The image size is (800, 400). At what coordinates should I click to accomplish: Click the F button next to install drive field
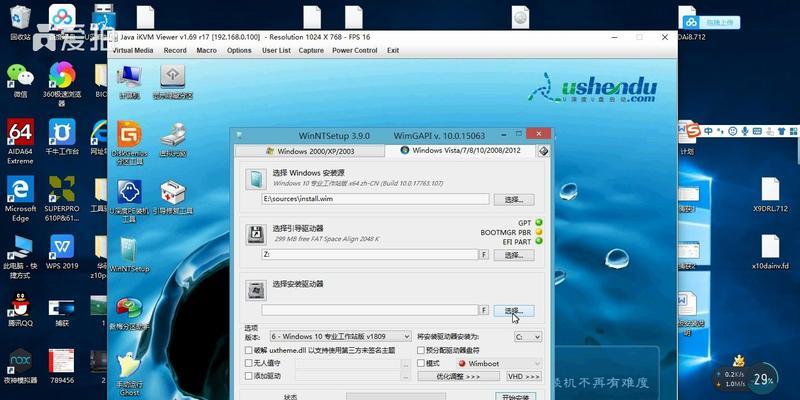(x=484, y=310)
